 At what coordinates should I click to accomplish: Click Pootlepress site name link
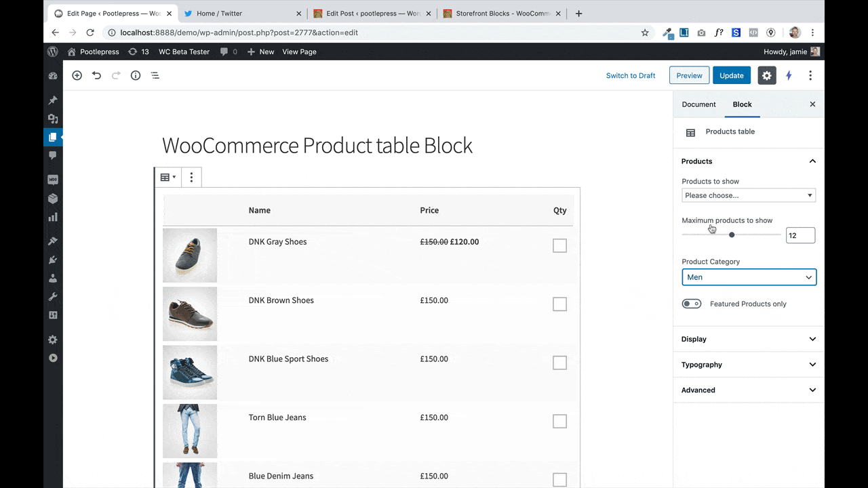94,52
